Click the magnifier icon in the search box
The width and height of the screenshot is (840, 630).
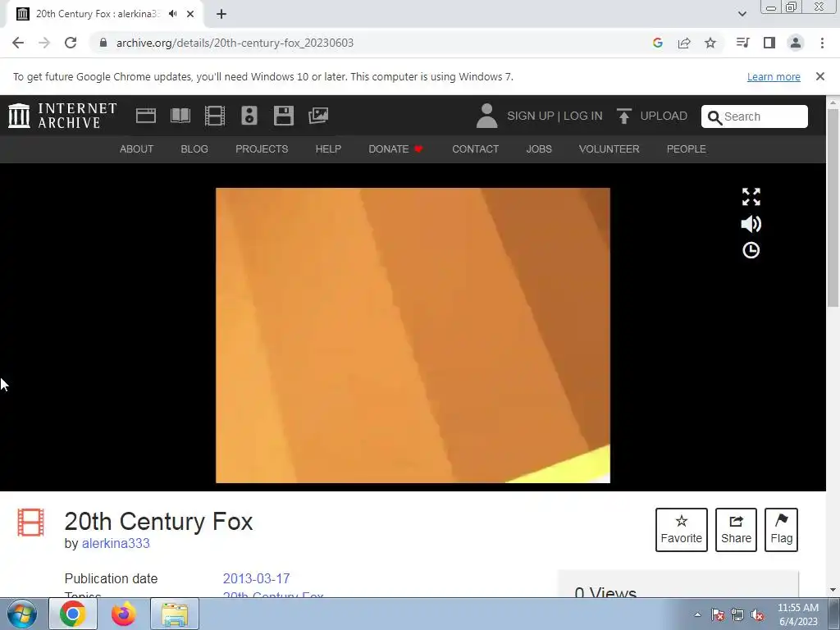coord(714,116)
